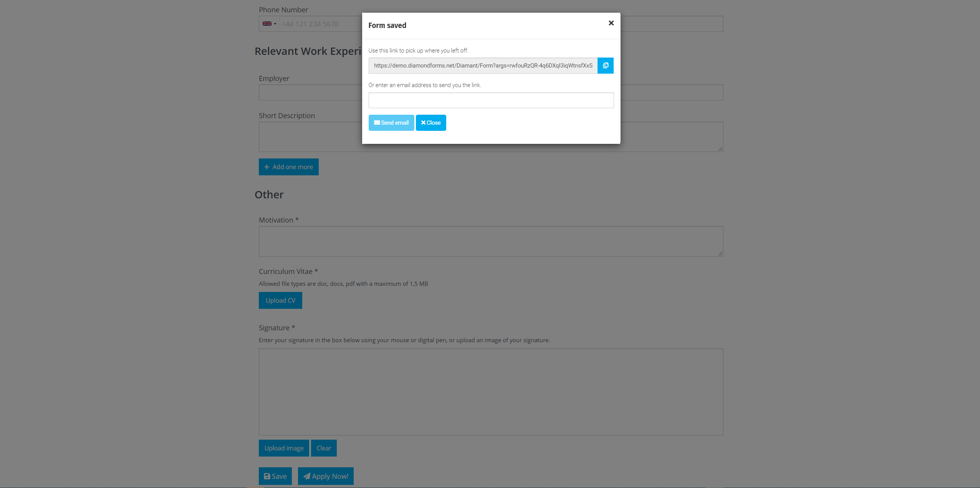Click the envelope icon on Send email button
Viewport: 980px width, 488px height.
click(377, 122)
